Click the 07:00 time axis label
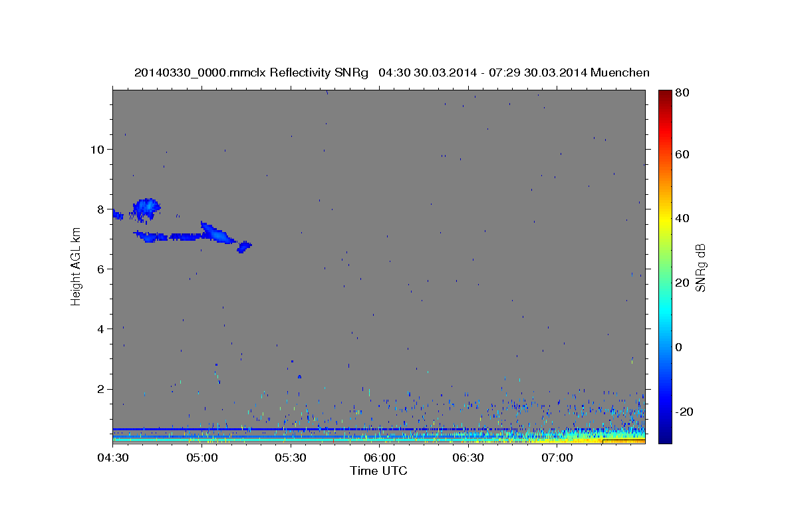The height and width of the screenshot is (532, 798). click(557, 458)
